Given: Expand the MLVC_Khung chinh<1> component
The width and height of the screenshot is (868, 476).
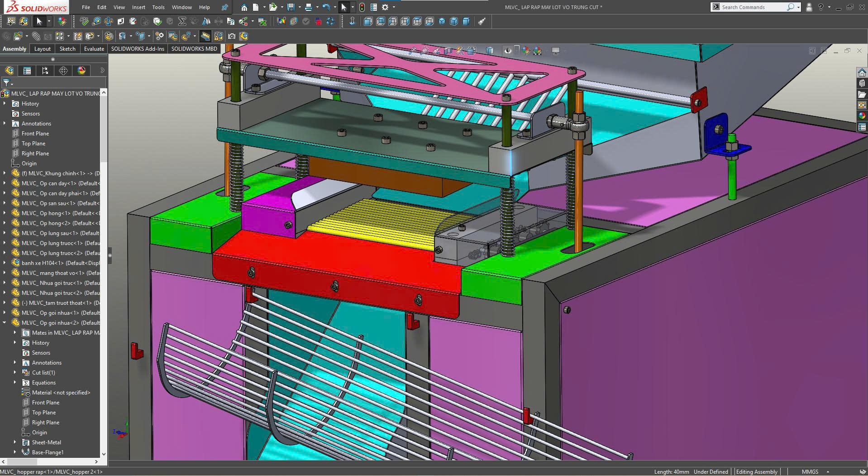Looking at the screenshot, I should point(5,173).
